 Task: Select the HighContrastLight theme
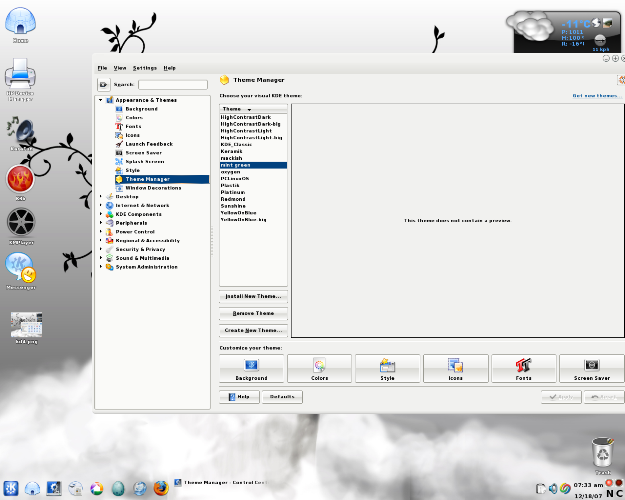253,131
